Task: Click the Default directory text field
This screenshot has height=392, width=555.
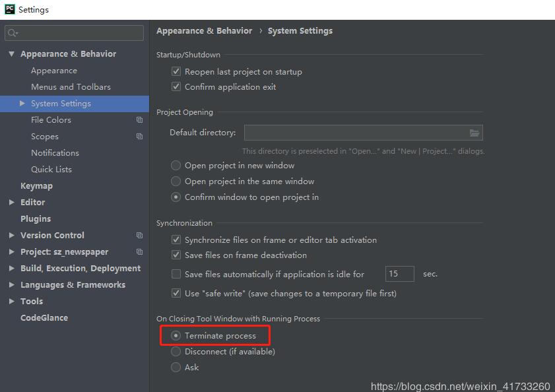Action: 355,133
